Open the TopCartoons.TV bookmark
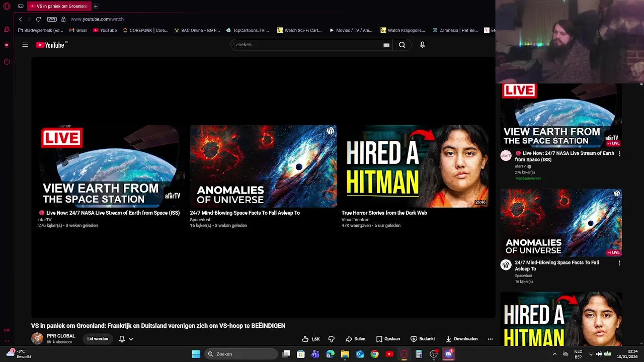Image resolution: width=644 pixels, height=362 pixels. click(x=248, y=30)
